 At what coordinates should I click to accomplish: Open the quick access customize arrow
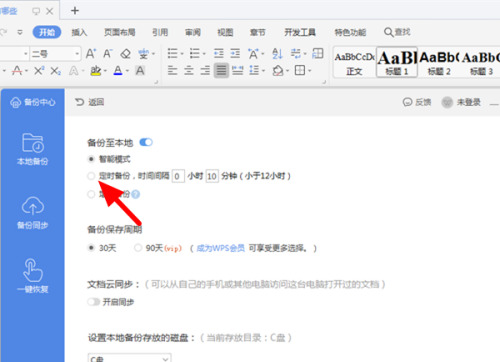coord(20,32)
